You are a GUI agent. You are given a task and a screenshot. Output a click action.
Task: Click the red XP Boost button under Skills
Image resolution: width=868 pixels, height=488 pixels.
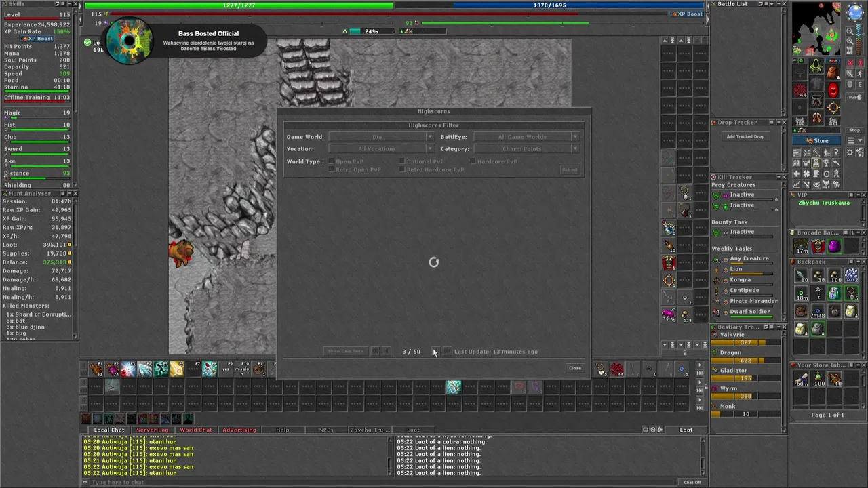tap(37, 39)
